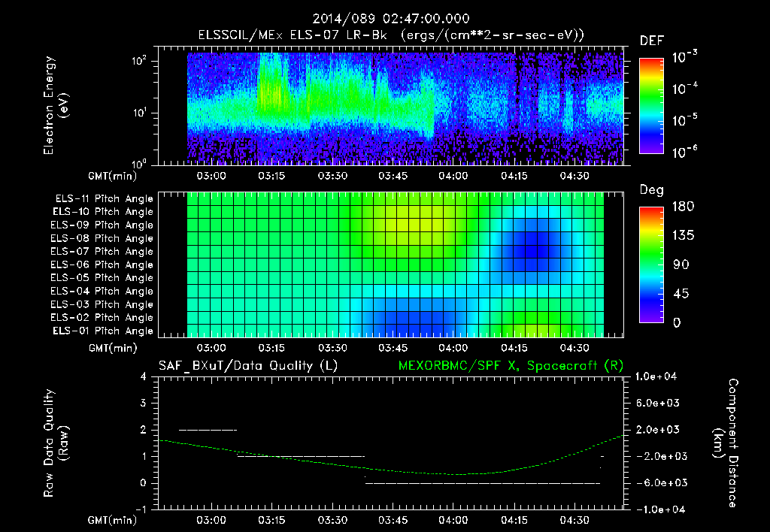Select the ELS-09 Pitch Angle row label

[102, 225]
